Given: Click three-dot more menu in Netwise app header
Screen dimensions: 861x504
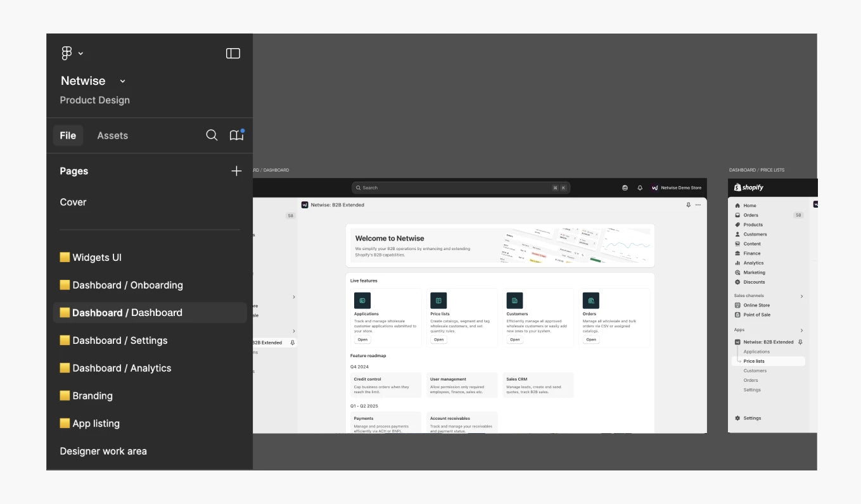Looking at the screenshot, I should tap(698, 205).
